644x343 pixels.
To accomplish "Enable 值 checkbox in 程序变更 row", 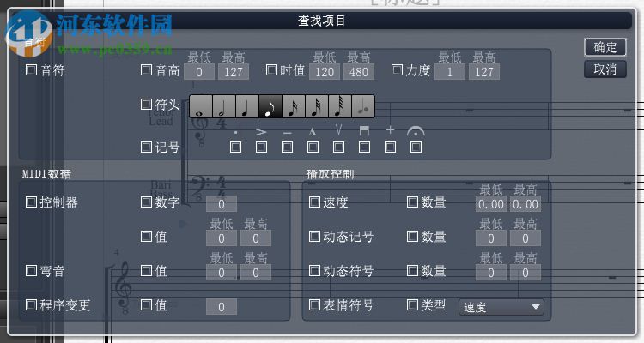I will pos(146,305).
